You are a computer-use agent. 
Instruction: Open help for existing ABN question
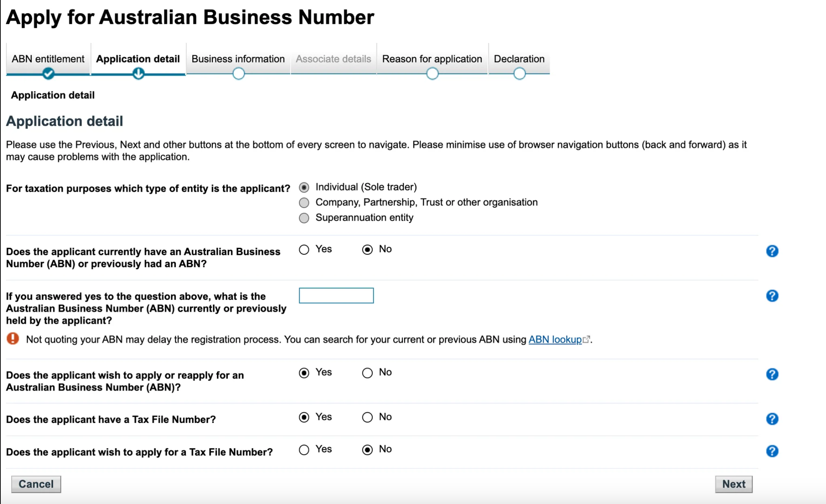click(772, 251)
